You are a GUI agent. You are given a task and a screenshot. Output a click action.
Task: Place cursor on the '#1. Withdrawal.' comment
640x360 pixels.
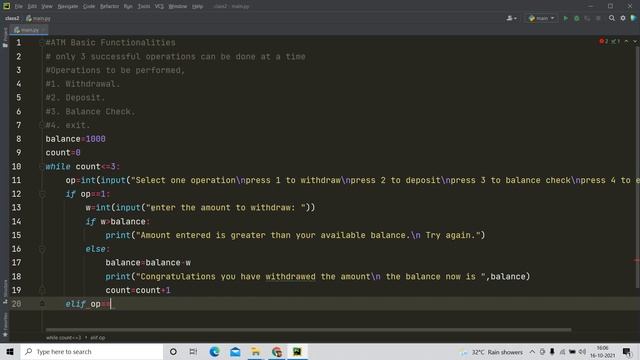click(x=83, y=84)
